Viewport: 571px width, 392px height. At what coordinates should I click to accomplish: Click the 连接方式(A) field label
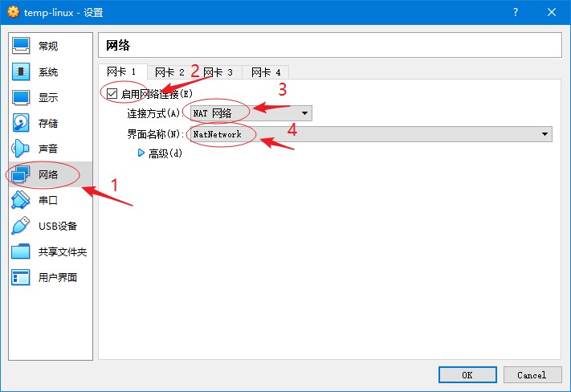coord(155,114)
